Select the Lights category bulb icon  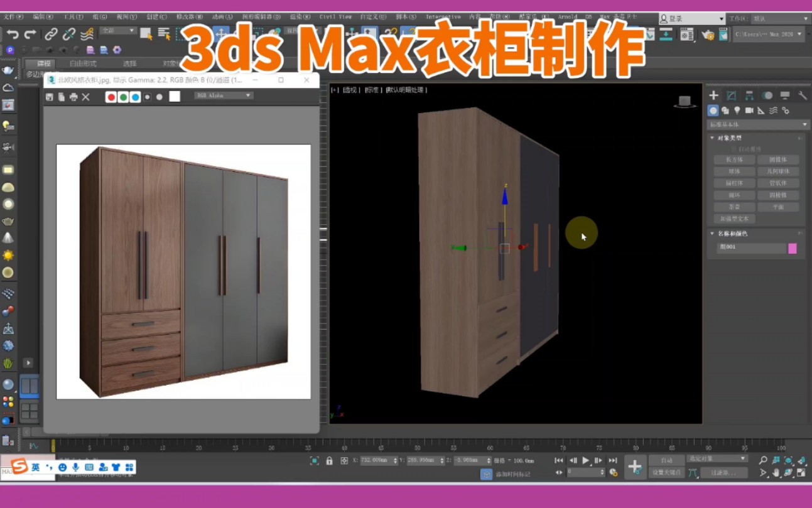[737, 111]
